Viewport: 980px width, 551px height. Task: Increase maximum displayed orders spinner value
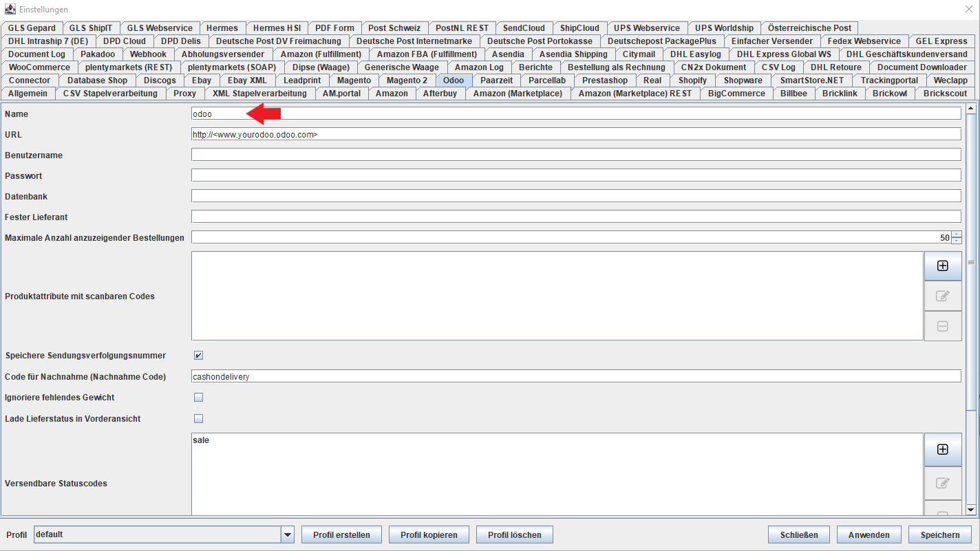coord(957,235)
